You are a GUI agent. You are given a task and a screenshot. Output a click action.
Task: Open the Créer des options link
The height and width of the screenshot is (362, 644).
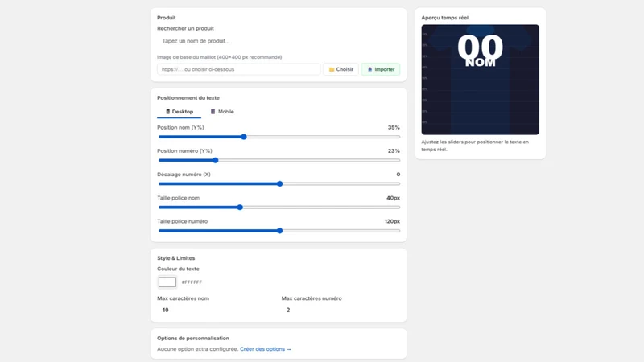pyautogui.click(x=266, y=349)
